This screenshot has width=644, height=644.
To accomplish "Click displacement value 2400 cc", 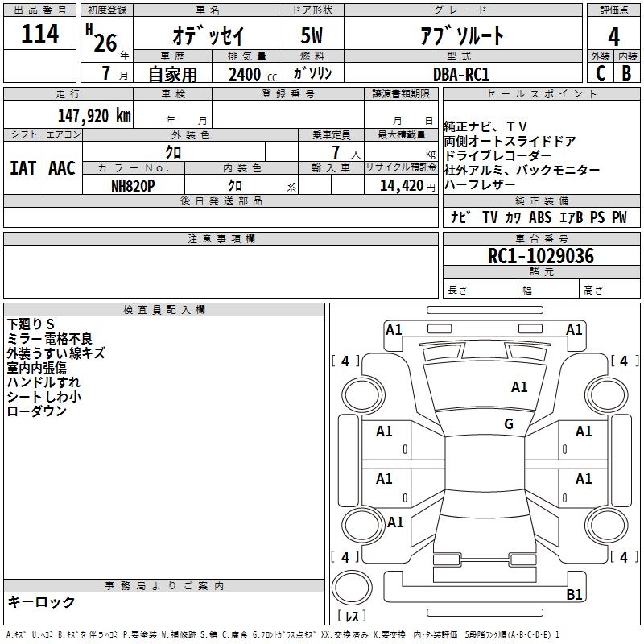I will (253, 74).
